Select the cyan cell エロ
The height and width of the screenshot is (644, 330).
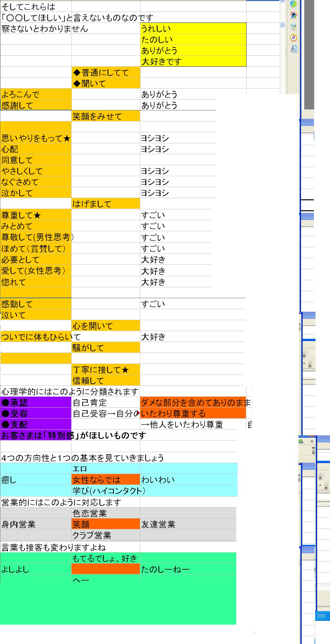(x=106, y=469)
